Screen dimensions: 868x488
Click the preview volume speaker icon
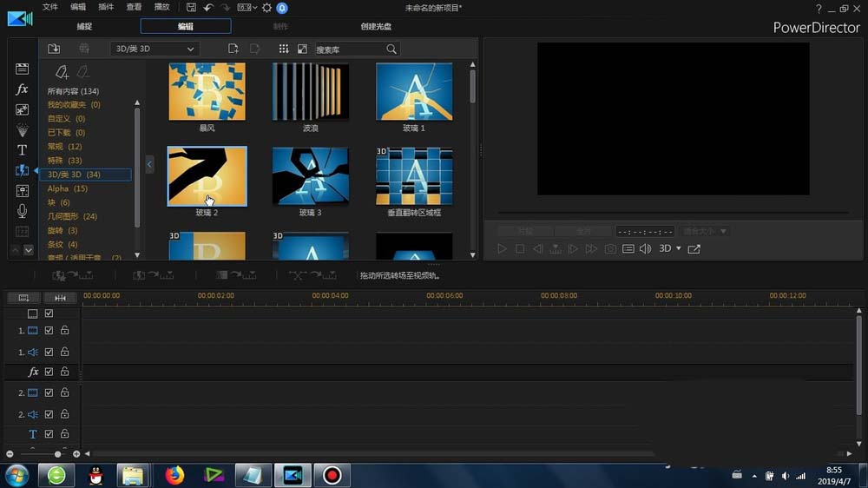click(x=646, y=248)
